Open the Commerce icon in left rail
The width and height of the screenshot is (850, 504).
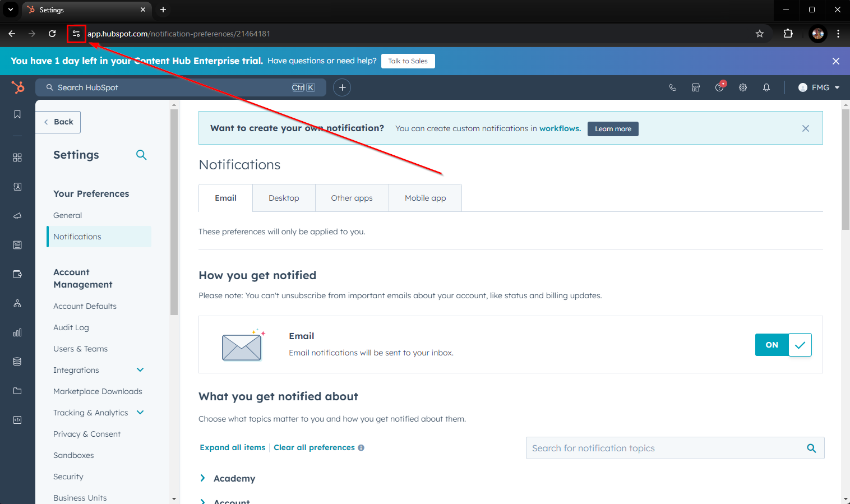(x=17, y=274)
